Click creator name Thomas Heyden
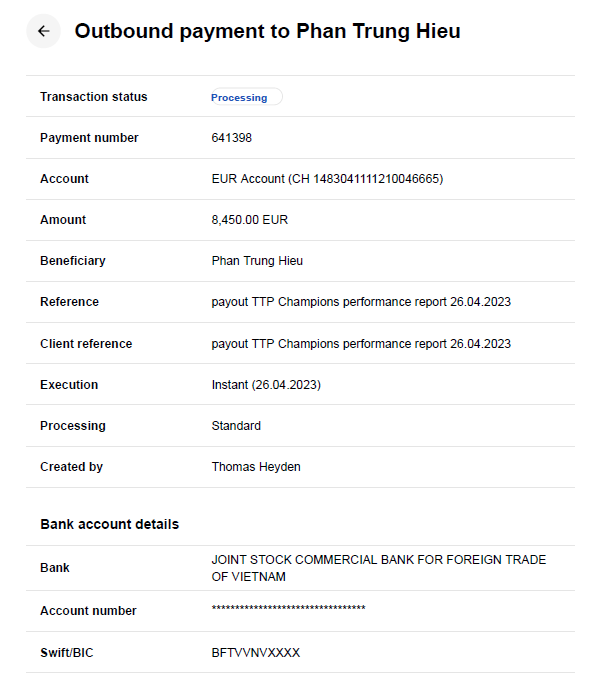The image size is (611, 686). point(256,467)
